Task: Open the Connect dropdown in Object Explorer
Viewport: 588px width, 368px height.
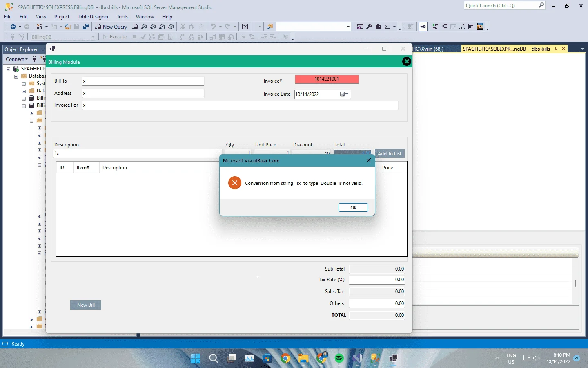Action: pyautogui.click(x=17, y=59)
